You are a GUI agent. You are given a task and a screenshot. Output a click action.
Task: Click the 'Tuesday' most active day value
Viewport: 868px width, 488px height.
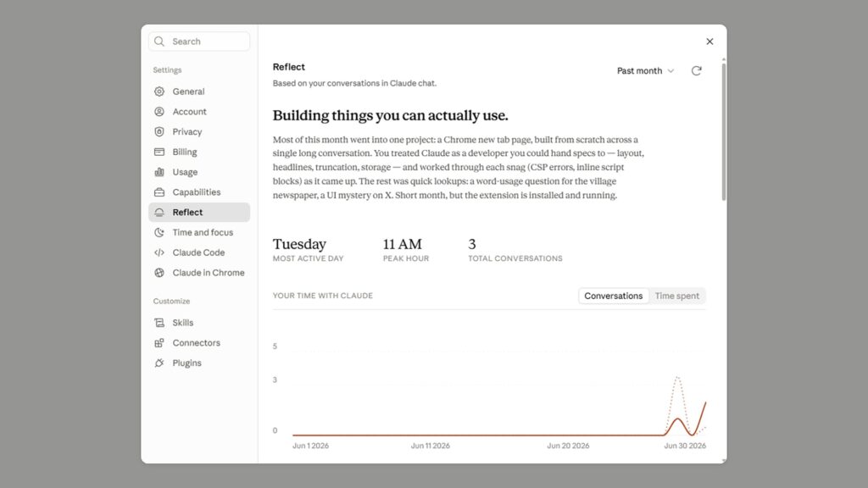tap(299, 244)
